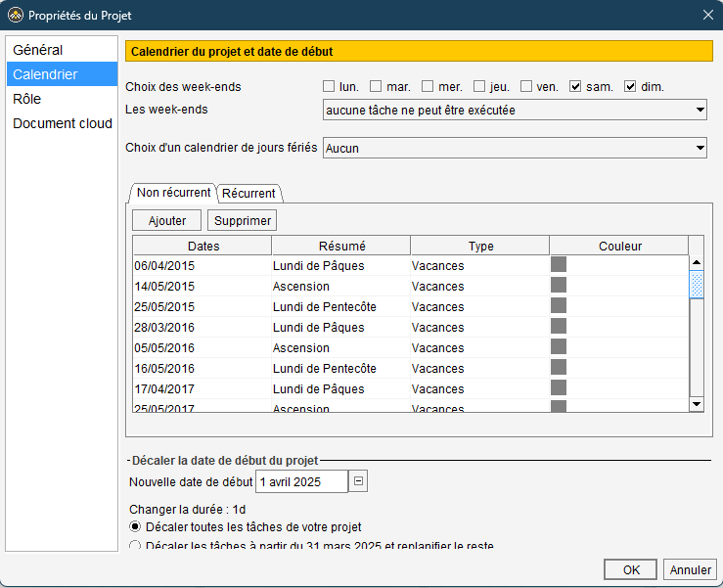Click the GanttProject icon in title bar
723x588 pixels.
click(x=16, y=16)
